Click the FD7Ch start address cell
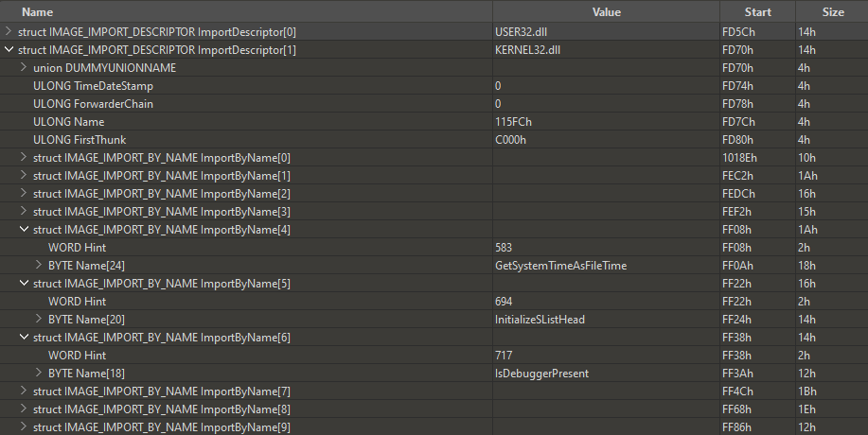Screen dimensions: 868x435 pyautogui.click(x=757, y=122)
